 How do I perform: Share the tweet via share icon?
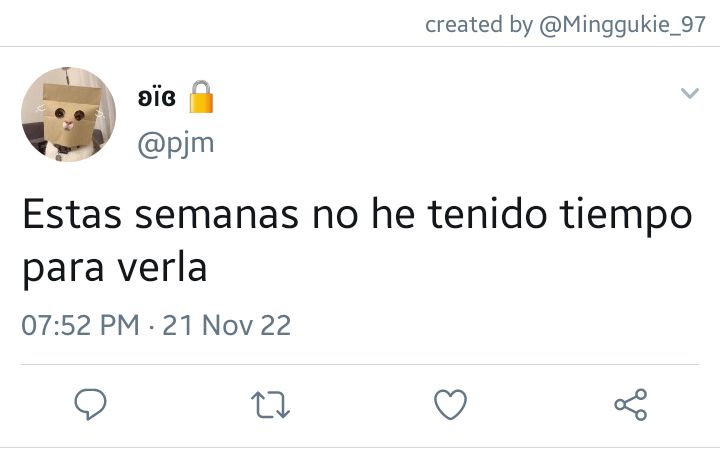coord(631,404)
